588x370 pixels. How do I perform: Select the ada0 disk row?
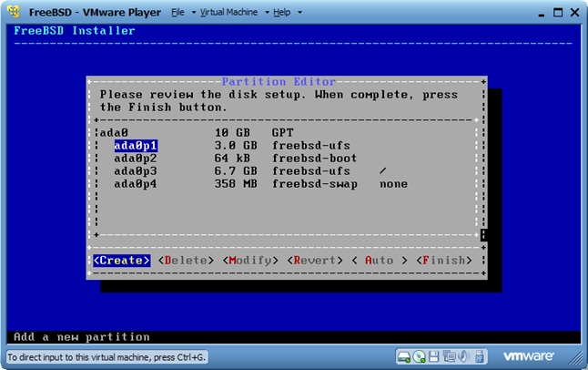tap(286, 133)
